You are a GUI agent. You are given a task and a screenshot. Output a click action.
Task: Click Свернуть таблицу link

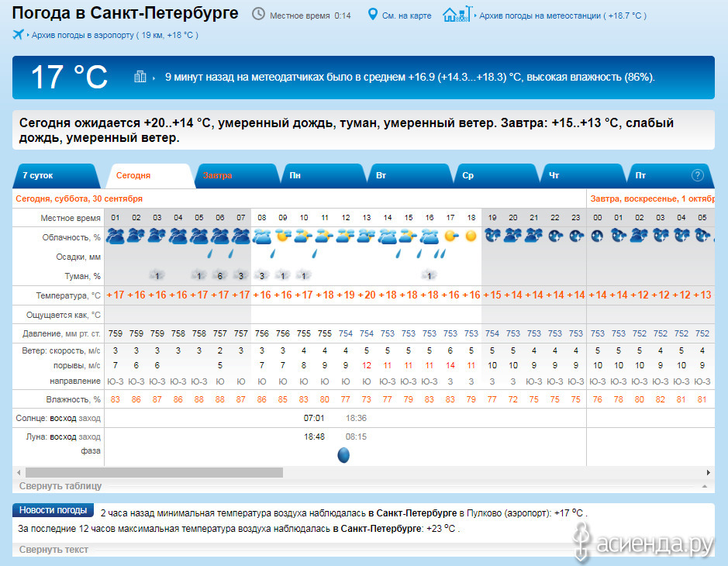coord(60,486)
